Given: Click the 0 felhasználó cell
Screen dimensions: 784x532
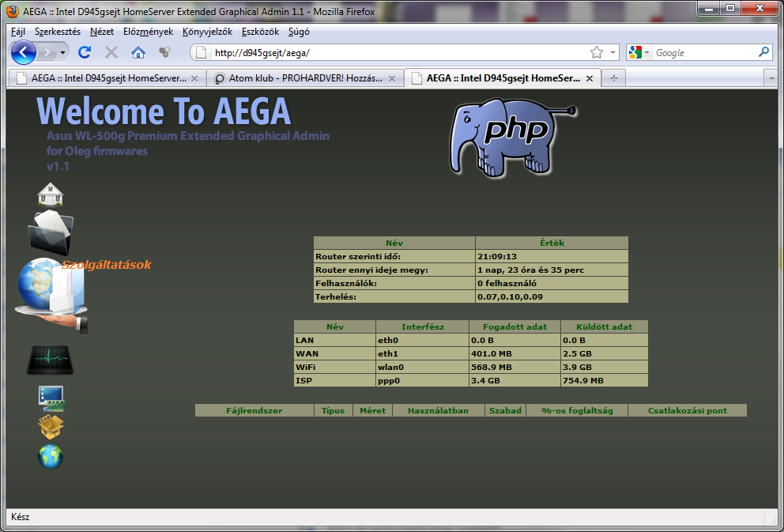Looking at the screenshot, I should 552,284.
